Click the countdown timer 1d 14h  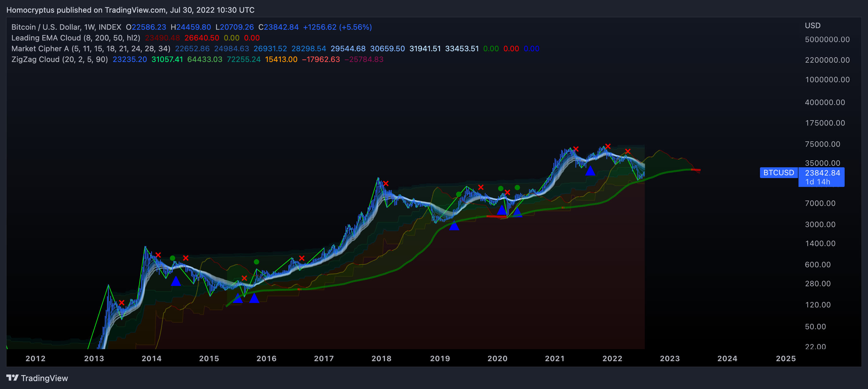[x=817, y=182]
